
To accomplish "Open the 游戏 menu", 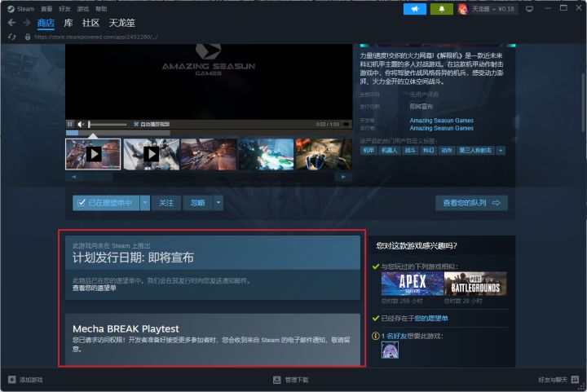I will click(82, 9).
